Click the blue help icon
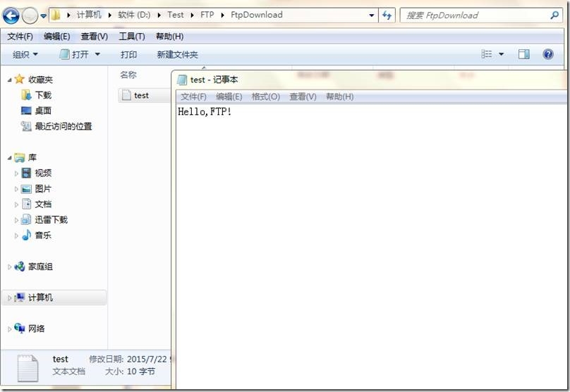The image size is (570, 392). pyautogui.click(x=548, y=54)
